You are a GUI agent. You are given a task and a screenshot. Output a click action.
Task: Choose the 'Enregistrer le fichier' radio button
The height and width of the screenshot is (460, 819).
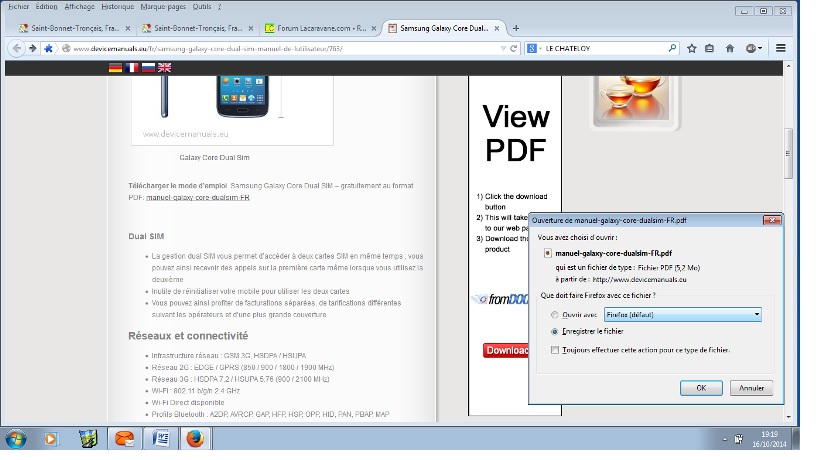coord(556,331)
